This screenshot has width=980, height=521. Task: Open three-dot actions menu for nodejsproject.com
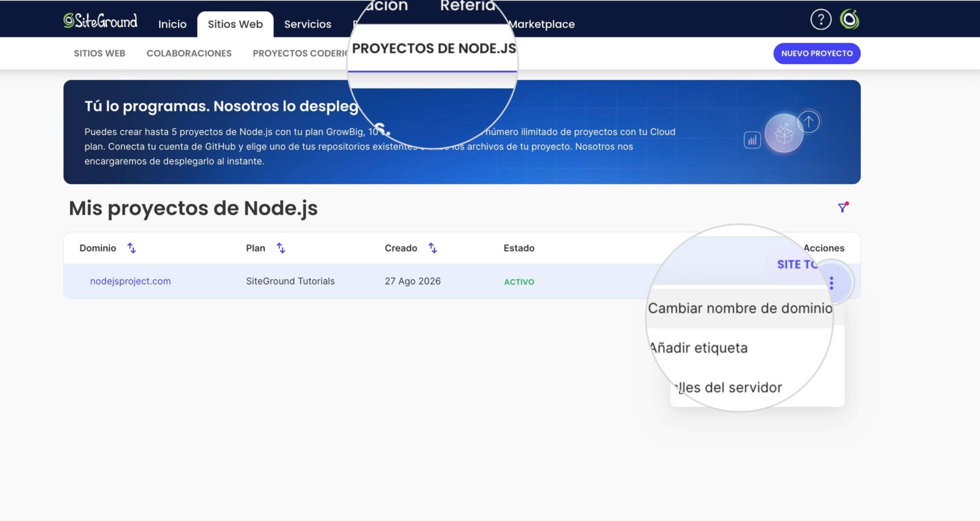click(832, 283)
